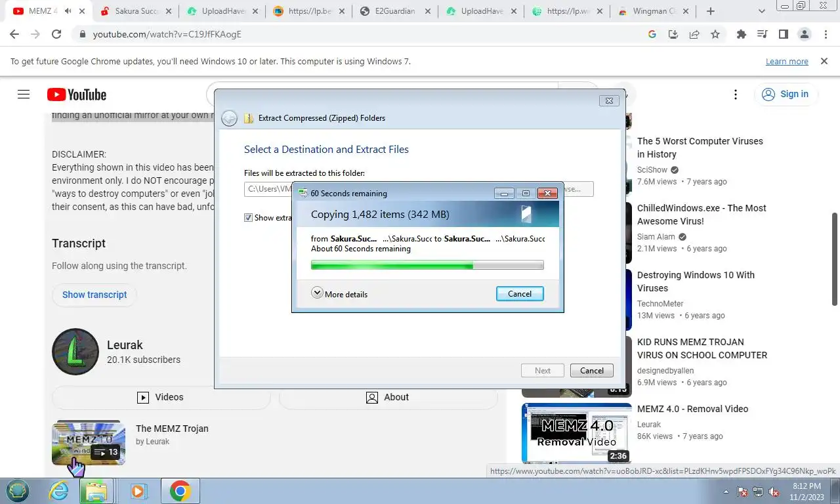This screenshot has width=840, height=504.
Task: Open the Chrome profile avatar
Action: coord(804,34)
